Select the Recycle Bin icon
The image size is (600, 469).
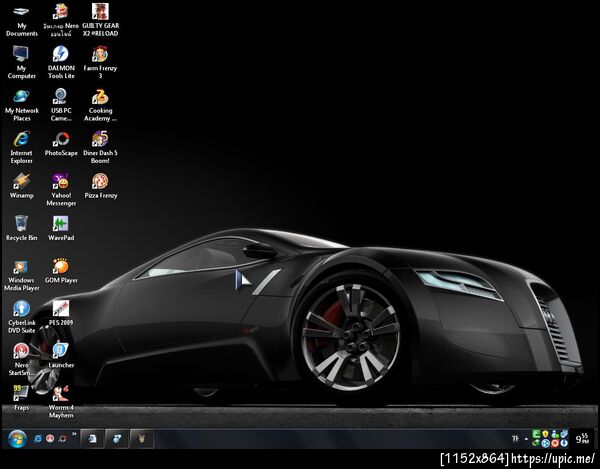click(21, 228)
